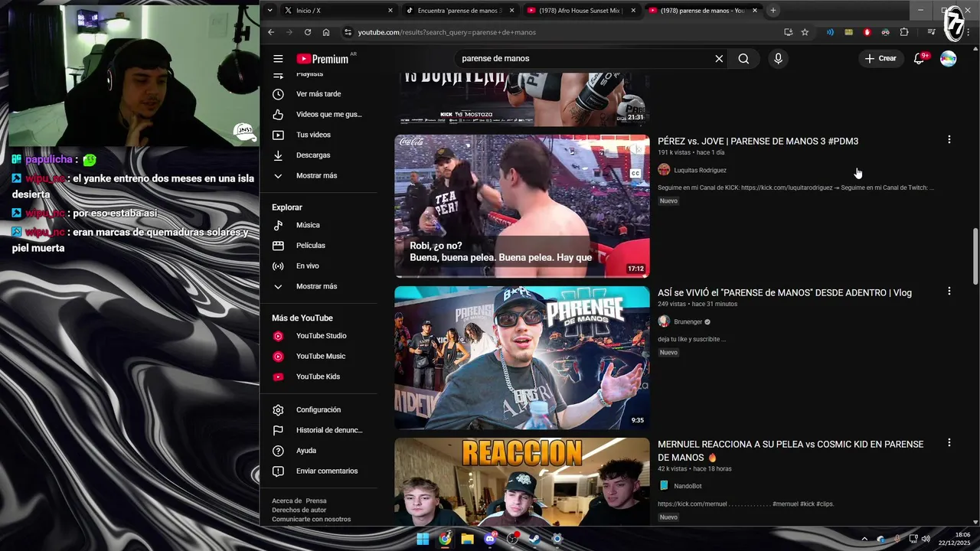Bookmark this page with the star

point(805,32)
